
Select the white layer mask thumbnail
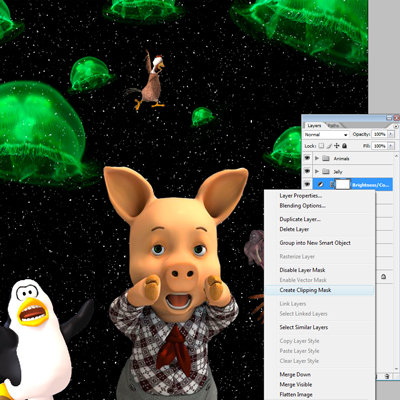342,184
